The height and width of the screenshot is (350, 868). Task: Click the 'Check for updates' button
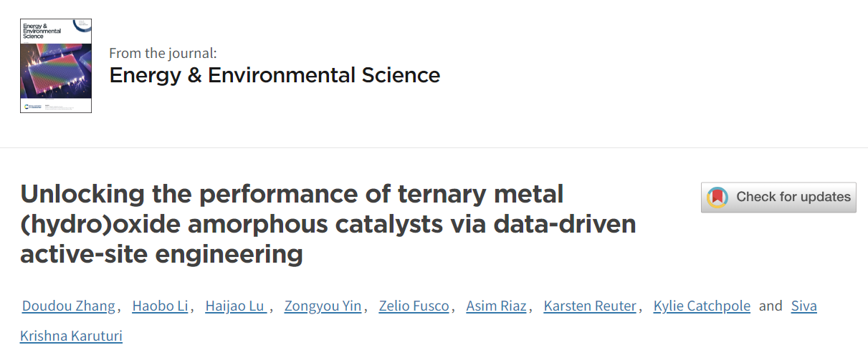tap(778, 197)
